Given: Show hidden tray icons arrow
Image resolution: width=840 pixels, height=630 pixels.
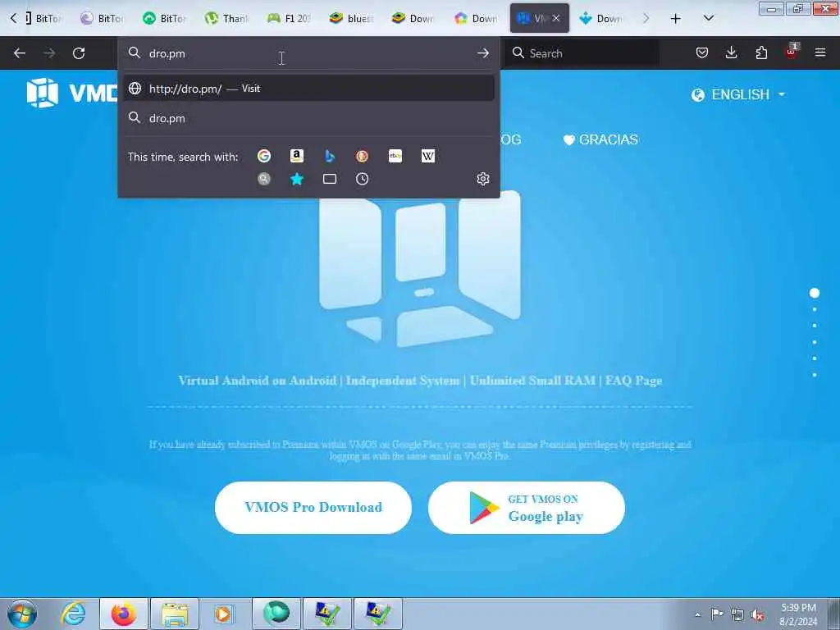Looking at the screenshot, I should pyautogui.click(x=697, y=614).
